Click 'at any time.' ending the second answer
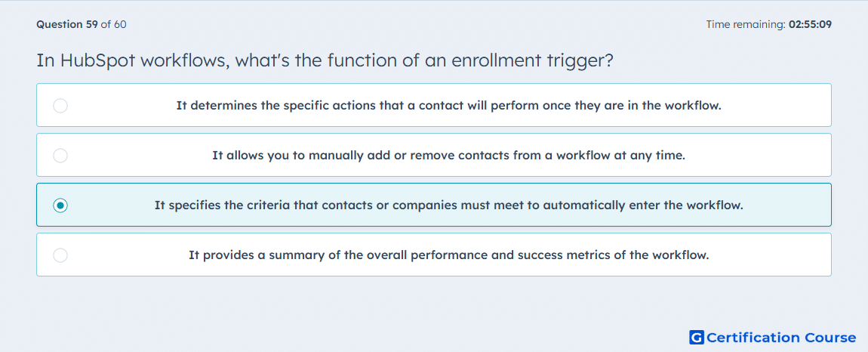The image size is (868, 352). coord(649,155)
